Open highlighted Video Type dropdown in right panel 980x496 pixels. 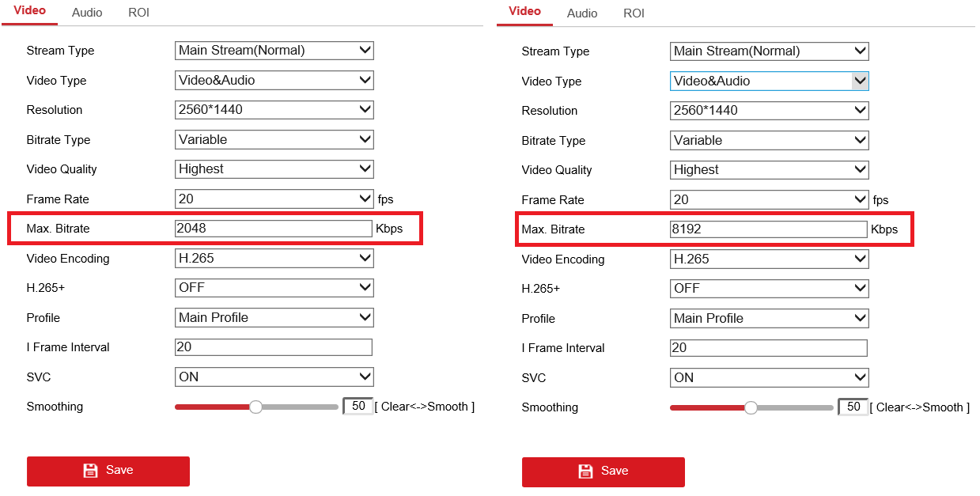(769, 81)
